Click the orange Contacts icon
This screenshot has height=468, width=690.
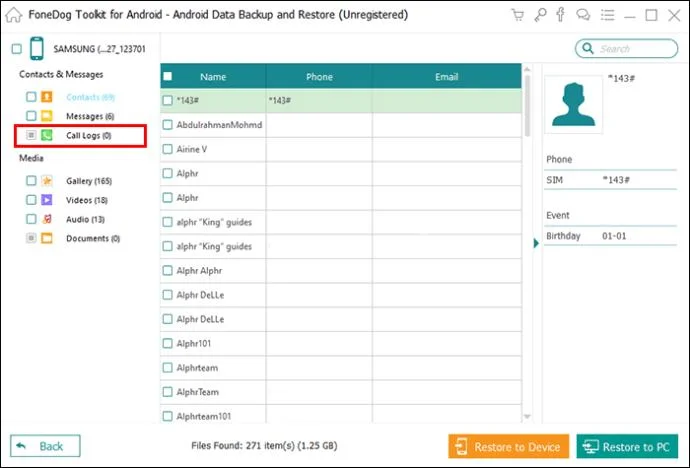47,96
